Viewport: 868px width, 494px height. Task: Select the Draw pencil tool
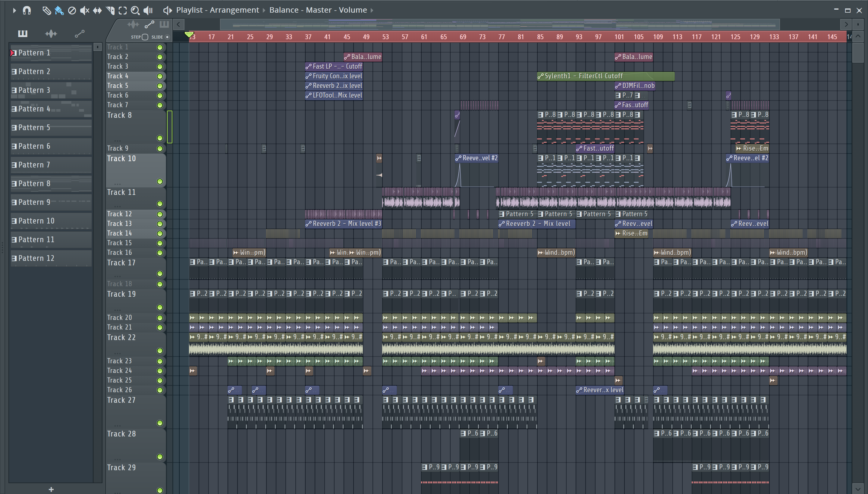(x=46, y=11)
